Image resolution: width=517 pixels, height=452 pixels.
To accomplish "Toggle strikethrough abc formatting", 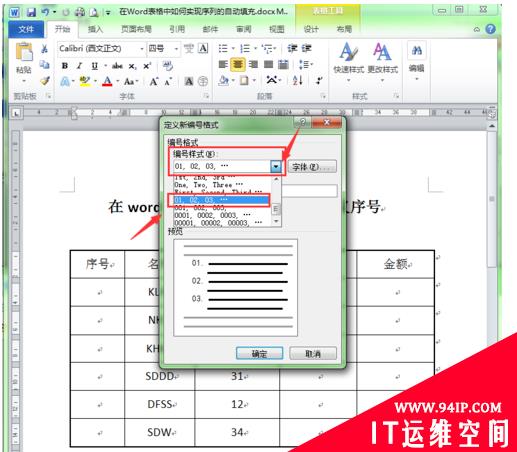I will [117, 66].
